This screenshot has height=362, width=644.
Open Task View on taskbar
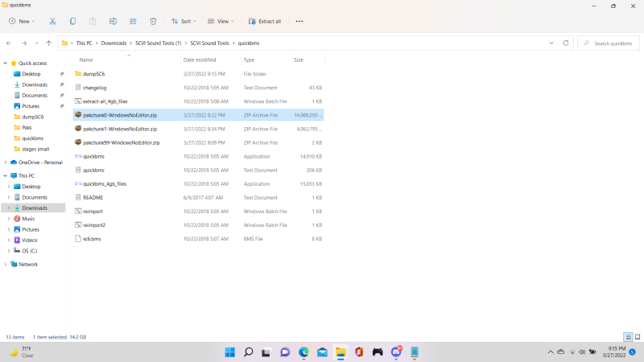pos(266,352)
